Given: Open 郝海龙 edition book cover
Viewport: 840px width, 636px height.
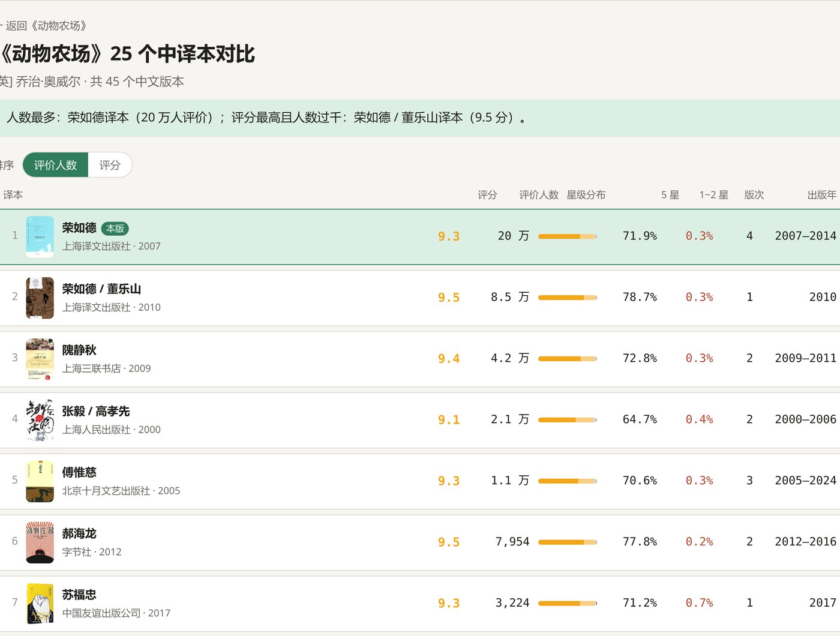Looking at the screenshot, I should [40, 543].
